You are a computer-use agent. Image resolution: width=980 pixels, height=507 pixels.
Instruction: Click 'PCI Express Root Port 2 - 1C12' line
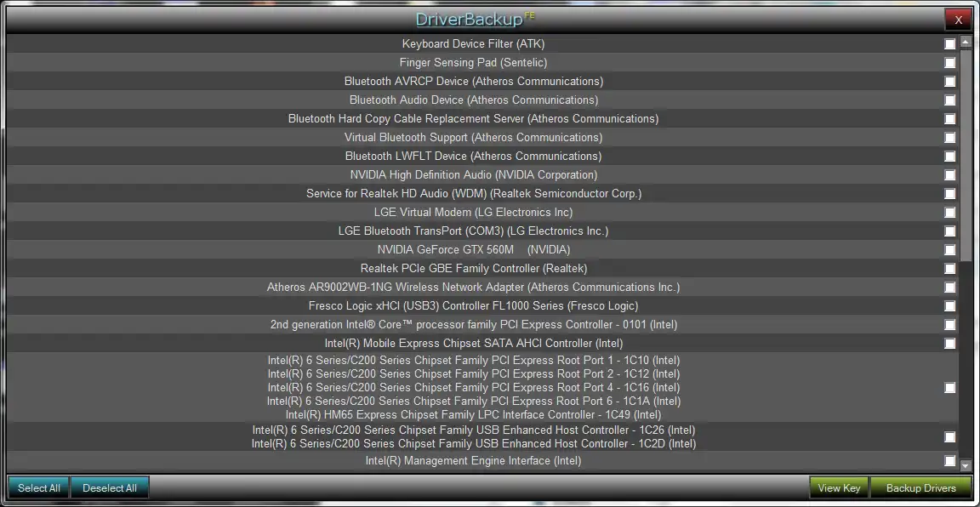(474, 374)
